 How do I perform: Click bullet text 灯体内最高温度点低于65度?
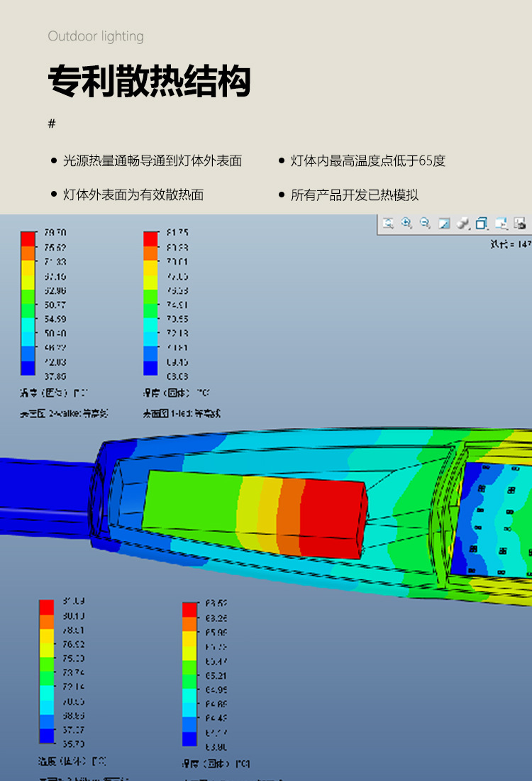tap(368, 161)
